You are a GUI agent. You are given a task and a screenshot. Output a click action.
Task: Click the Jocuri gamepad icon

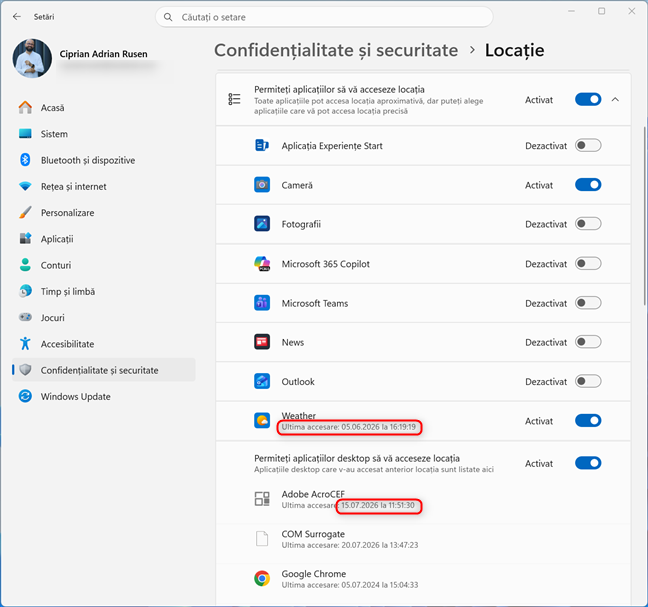[x=25, y=317]
